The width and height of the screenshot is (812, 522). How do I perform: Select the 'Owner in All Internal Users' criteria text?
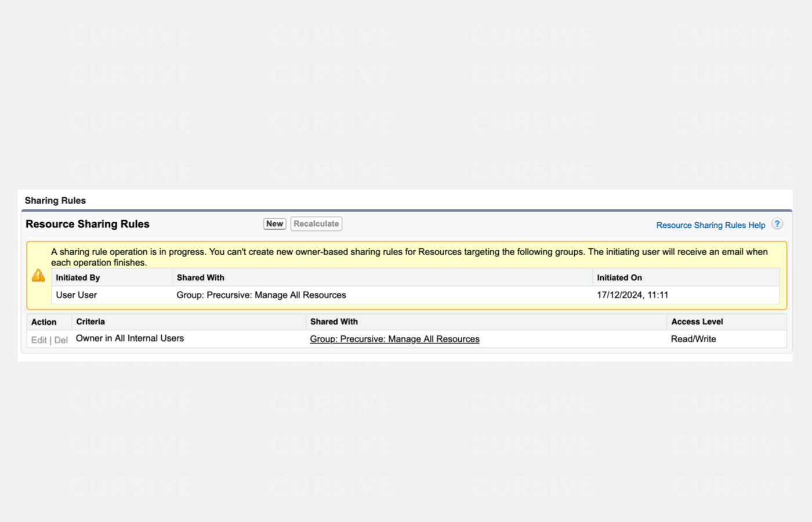click(130, 338)
